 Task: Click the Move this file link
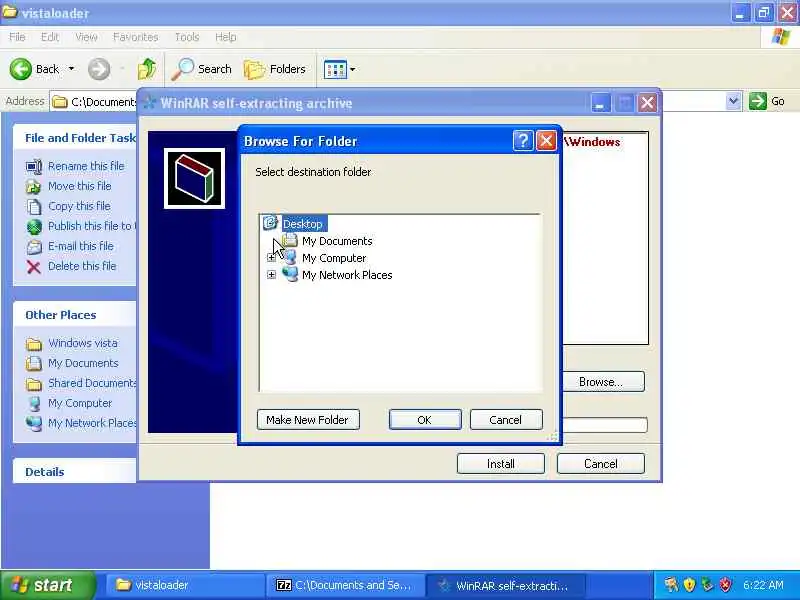pos(80,186)
